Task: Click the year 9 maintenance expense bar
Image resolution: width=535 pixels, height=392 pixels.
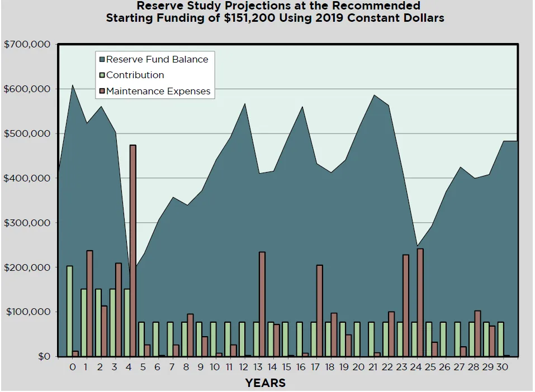Action: (205, 347)
